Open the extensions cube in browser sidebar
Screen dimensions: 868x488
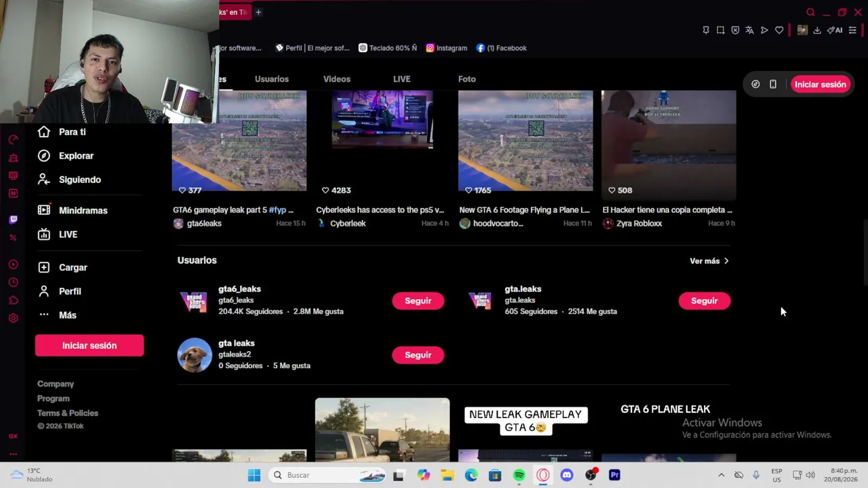coord(13,300)
